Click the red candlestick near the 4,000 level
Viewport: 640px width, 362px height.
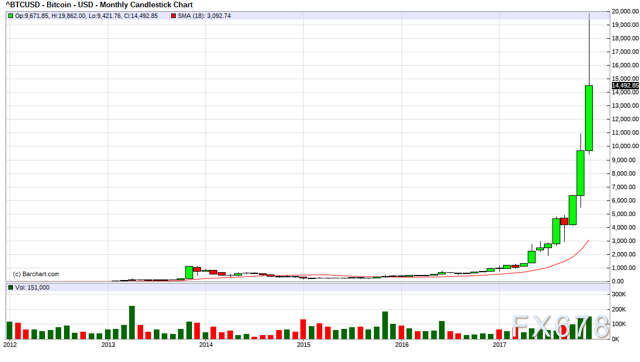tap(564, 221)
